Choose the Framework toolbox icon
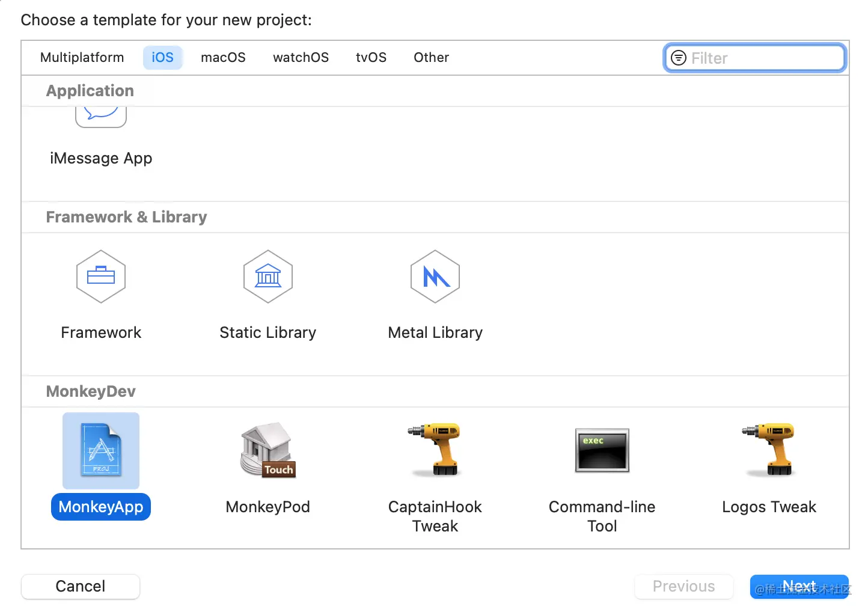 pyautogui.click(x=101, y=277)
